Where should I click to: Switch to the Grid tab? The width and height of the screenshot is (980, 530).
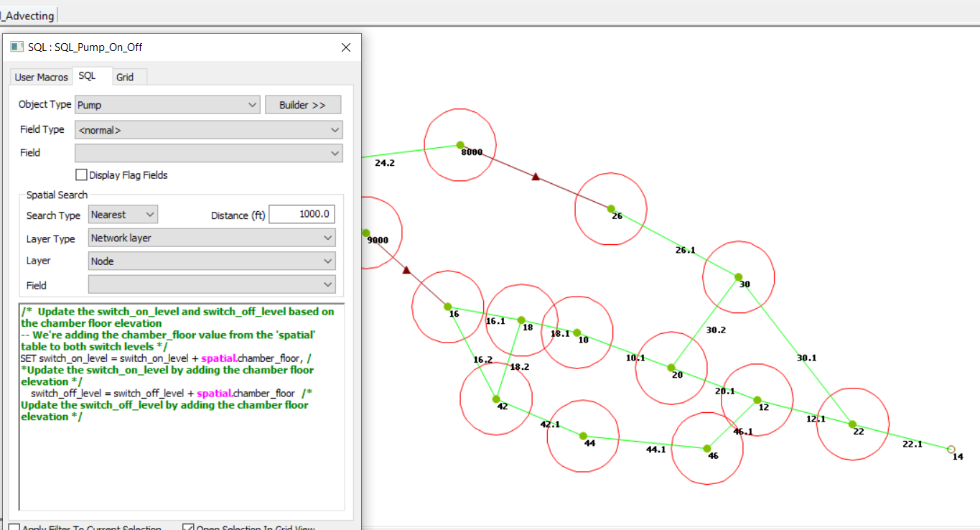(126, 77)
